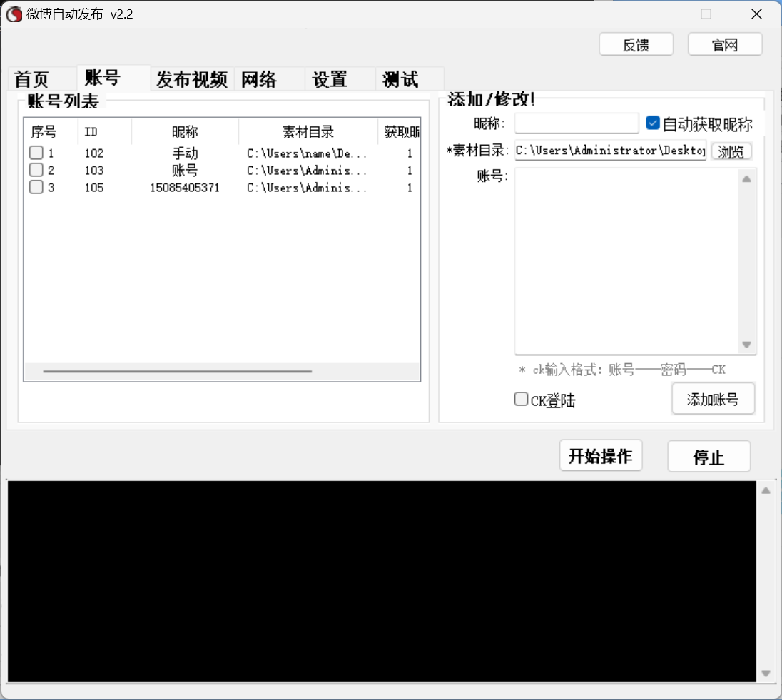
Task: Click inside the 账号 multiline text area
Action: (627, 261)
